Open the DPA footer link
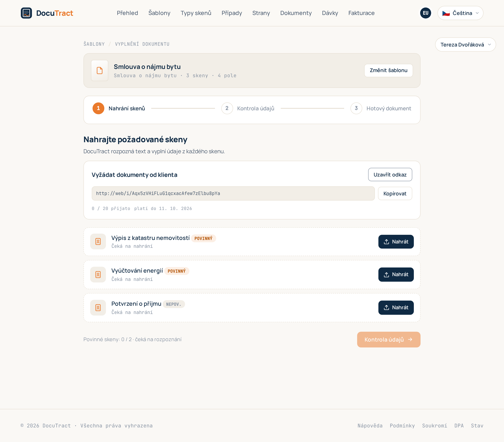 [459, 426]
